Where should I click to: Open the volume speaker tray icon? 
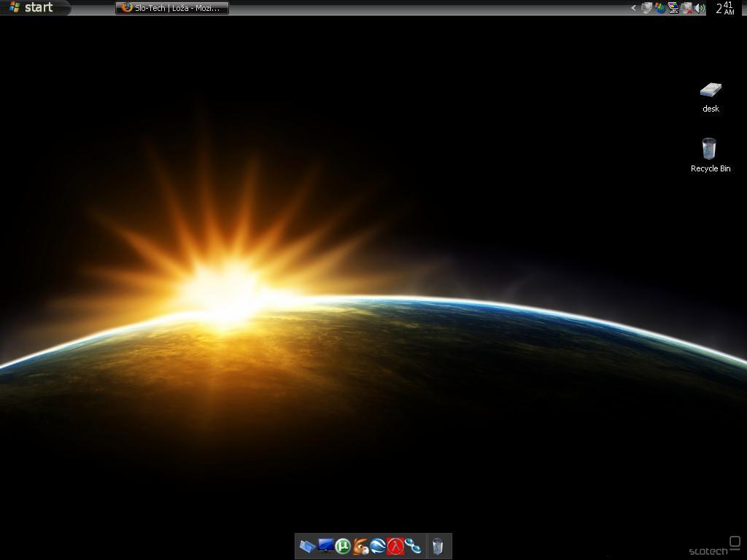point(700,8)
